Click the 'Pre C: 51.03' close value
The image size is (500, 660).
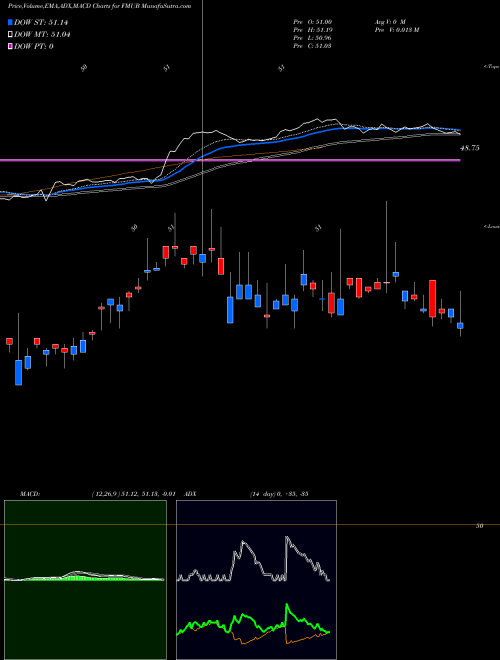click(x=313, y=45)
